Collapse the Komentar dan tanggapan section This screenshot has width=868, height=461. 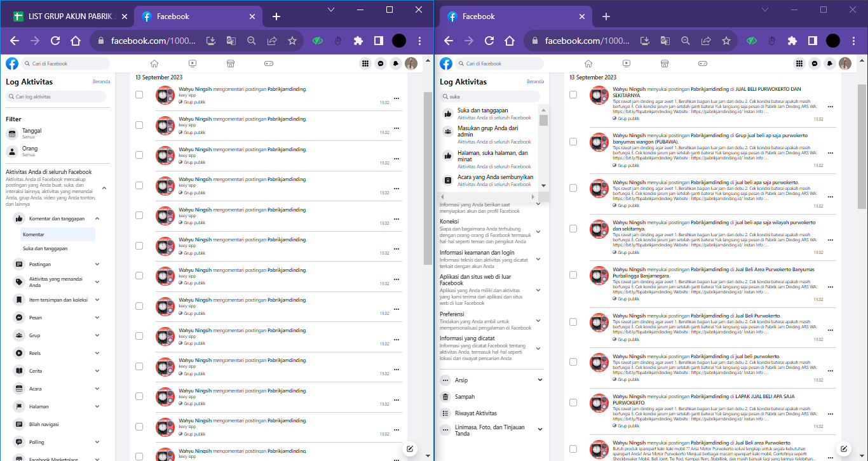point(97,218)
